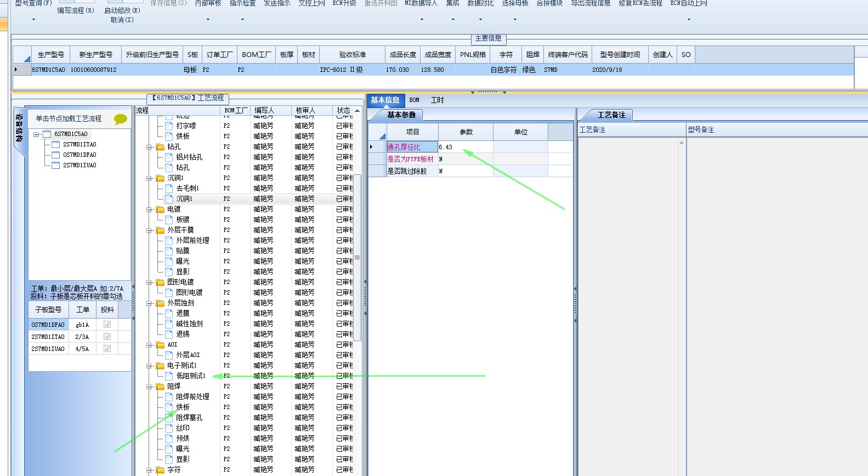
Task: Click the 取消 toolbar button
Action: click(122, 20)
